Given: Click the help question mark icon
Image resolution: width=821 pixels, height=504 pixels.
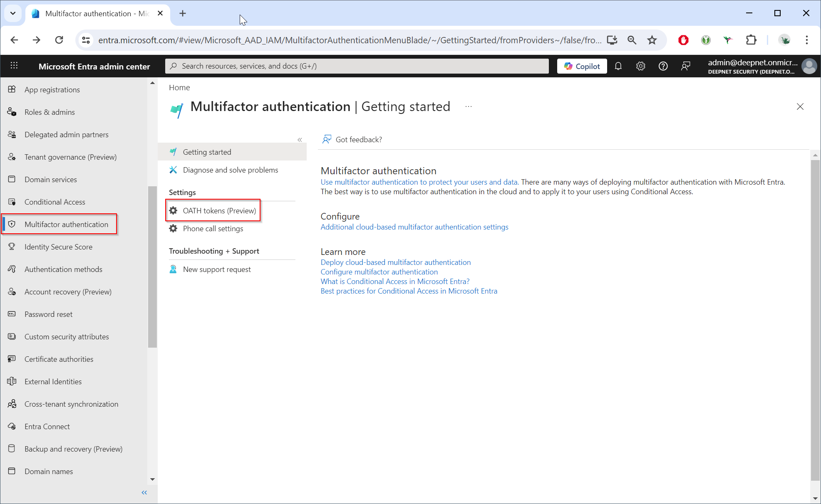Looking at the screenshot, I should coord(663,66).
